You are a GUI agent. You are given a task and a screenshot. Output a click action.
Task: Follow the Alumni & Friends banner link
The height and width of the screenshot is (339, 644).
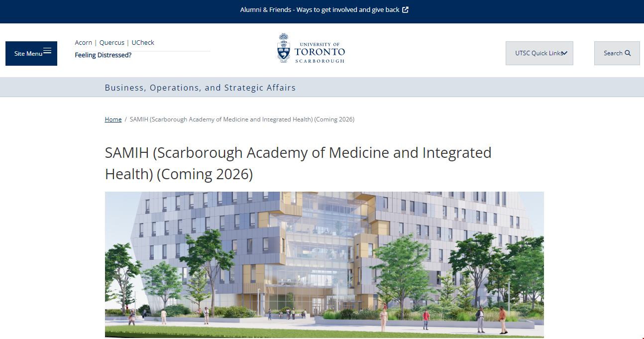pos(320,9)
